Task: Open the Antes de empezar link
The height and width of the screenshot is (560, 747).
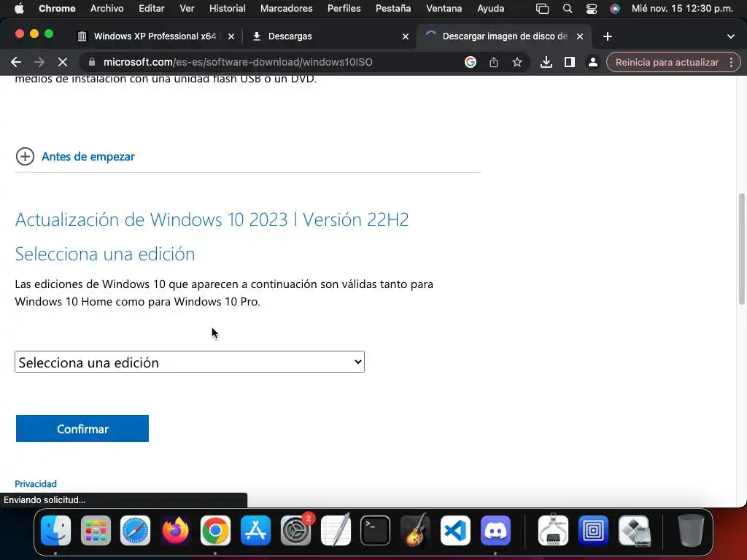Action: [88, 156]
